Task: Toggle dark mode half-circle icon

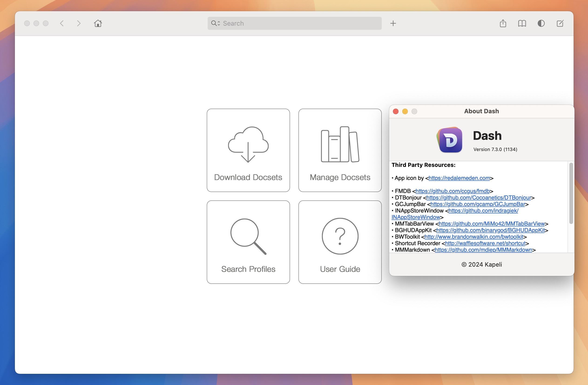Action: tap(541, 23)
